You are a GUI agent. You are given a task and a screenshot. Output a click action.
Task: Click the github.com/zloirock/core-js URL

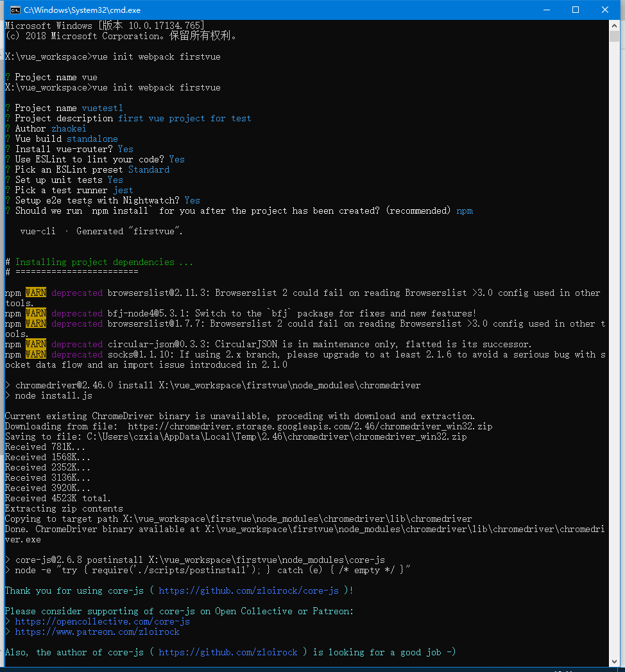(248, 590)
